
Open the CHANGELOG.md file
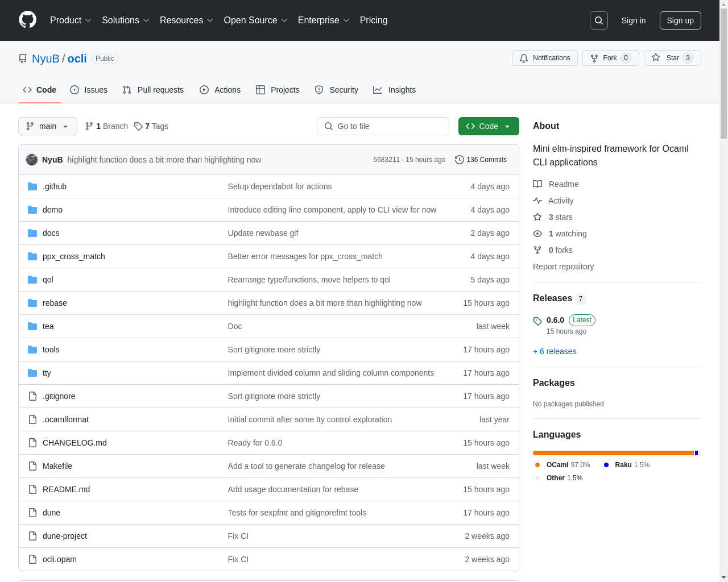75,443
